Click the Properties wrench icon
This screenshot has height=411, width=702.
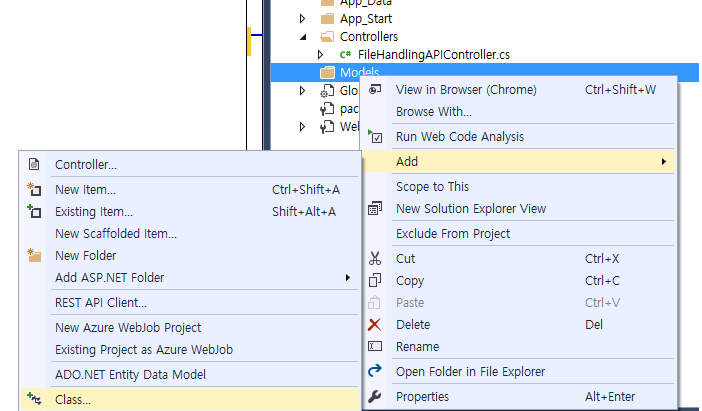click(375, 396)
